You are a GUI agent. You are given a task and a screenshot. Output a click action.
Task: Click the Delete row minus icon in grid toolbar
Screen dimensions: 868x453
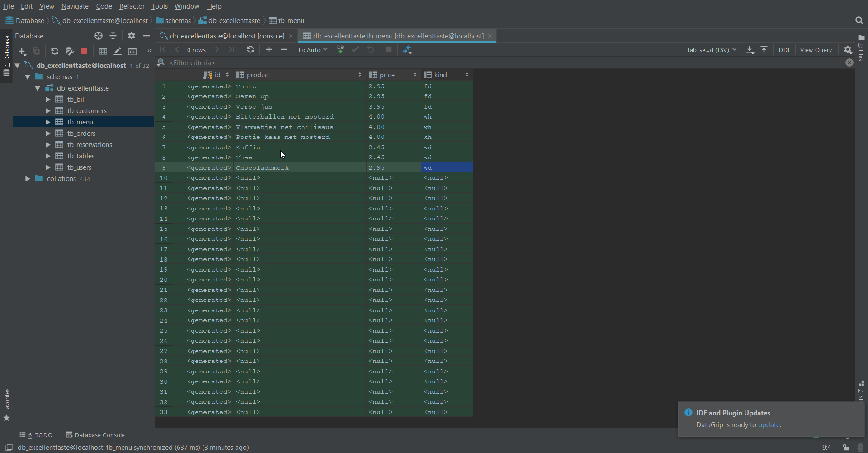(x=284, y=50)
